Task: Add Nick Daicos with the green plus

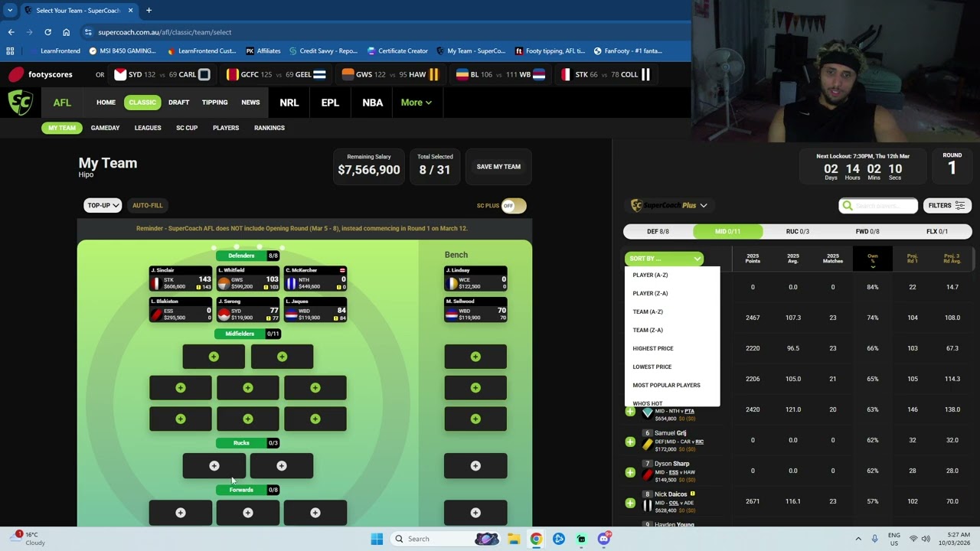Action: tap(630, 503)
